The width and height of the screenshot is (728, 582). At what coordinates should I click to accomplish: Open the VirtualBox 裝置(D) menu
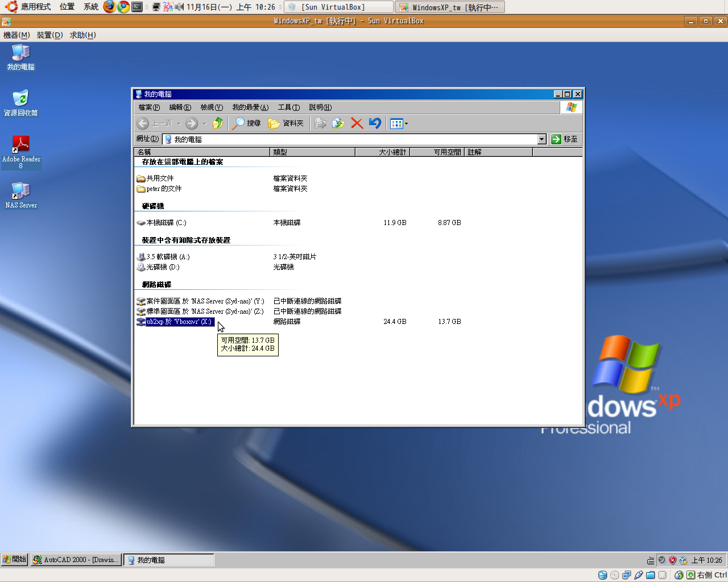pos(50,35)
